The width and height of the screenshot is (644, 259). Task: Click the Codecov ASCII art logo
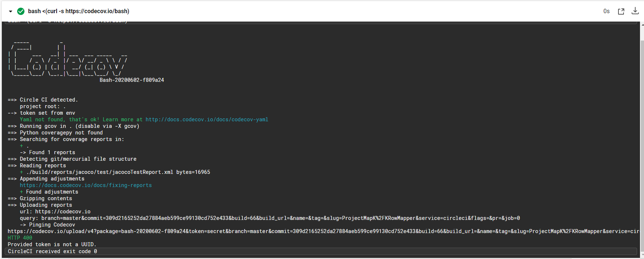click(68, 58)
